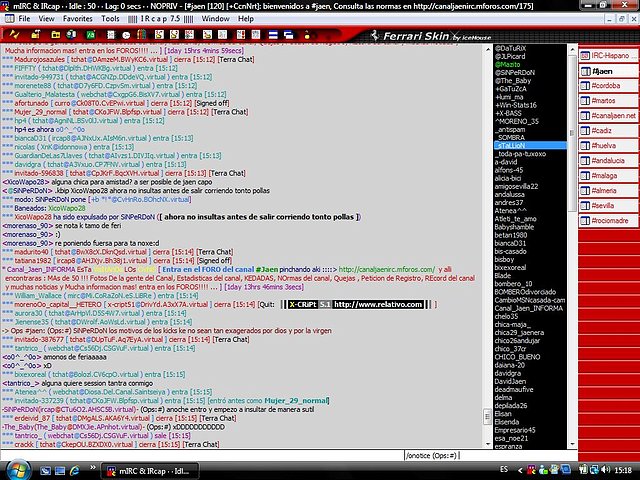Switch to the #martos channel
This screenshot has width=640, height=480.
tap(609, 101)
